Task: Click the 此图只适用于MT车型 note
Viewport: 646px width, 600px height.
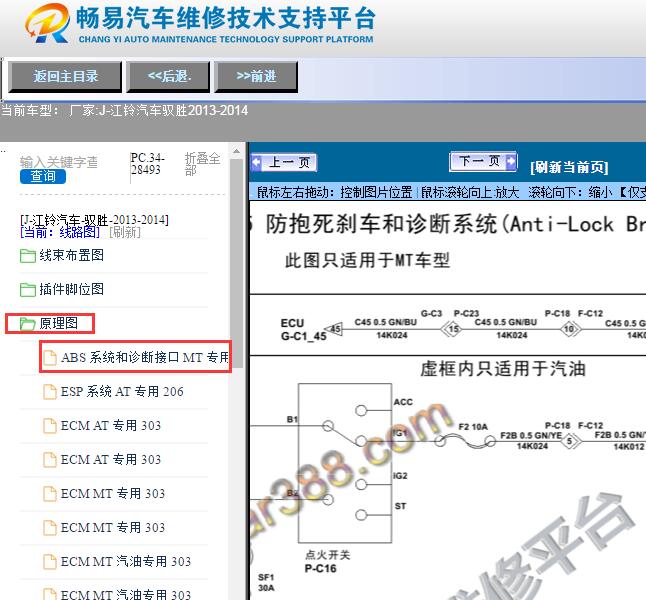Action: 367,260
